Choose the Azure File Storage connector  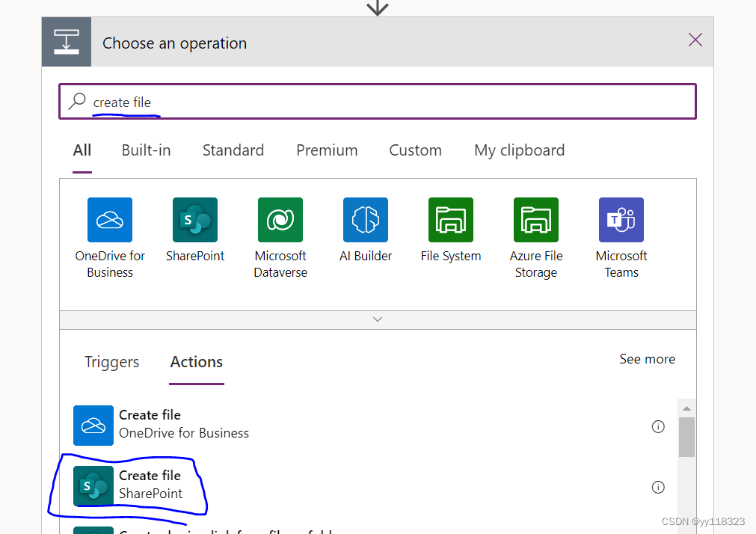click(536, 220)
